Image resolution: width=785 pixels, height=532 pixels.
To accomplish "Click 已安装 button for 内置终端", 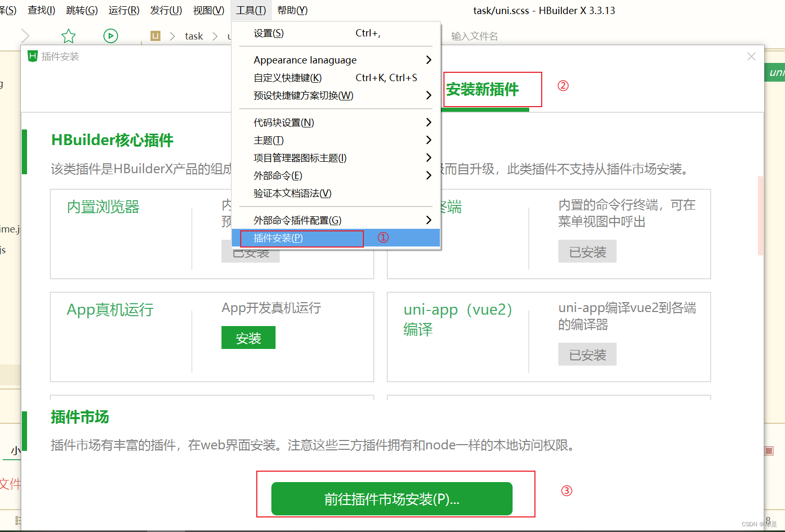I will pos(587,252).
